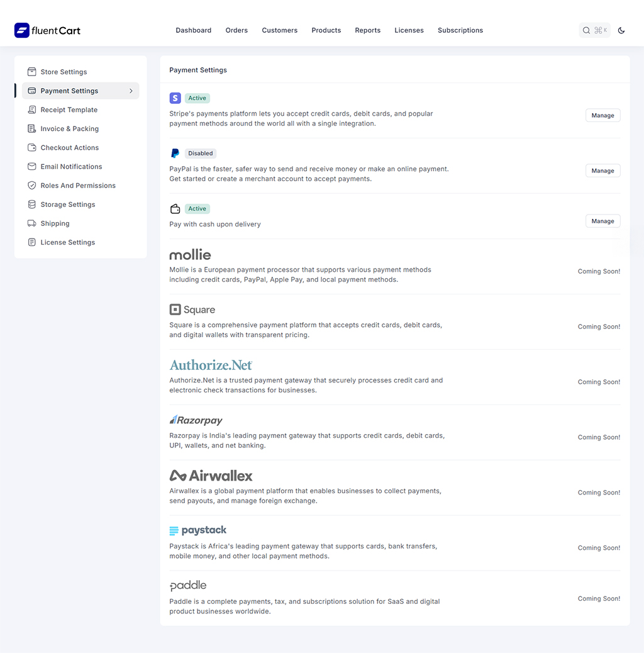The image size is (644, 653).
Task: Open Shipping settings page
Action: [x=80, y=223]
